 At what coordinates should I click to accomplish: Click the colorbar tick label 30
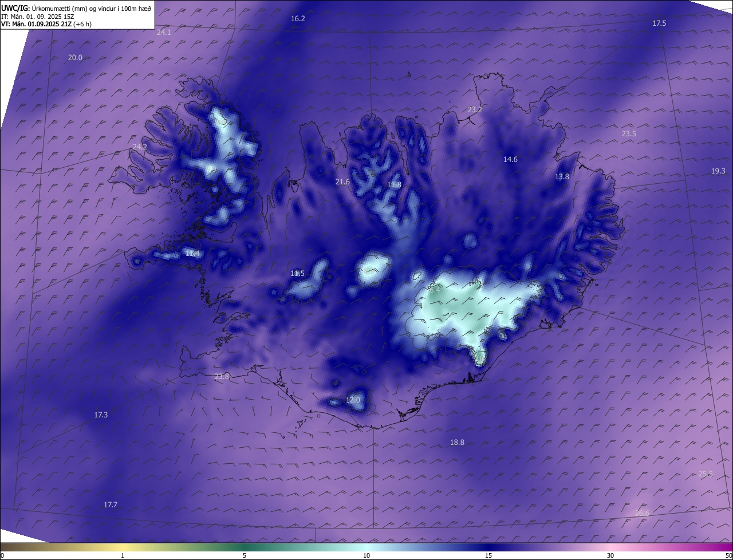coord(610,556)
